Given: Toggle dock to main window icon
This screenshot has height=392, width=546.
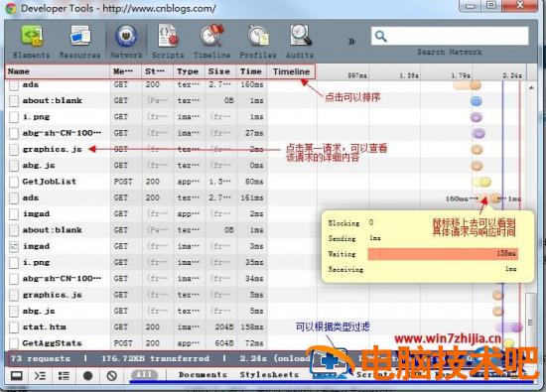Looking at the screenshot, I should (16, 376).
